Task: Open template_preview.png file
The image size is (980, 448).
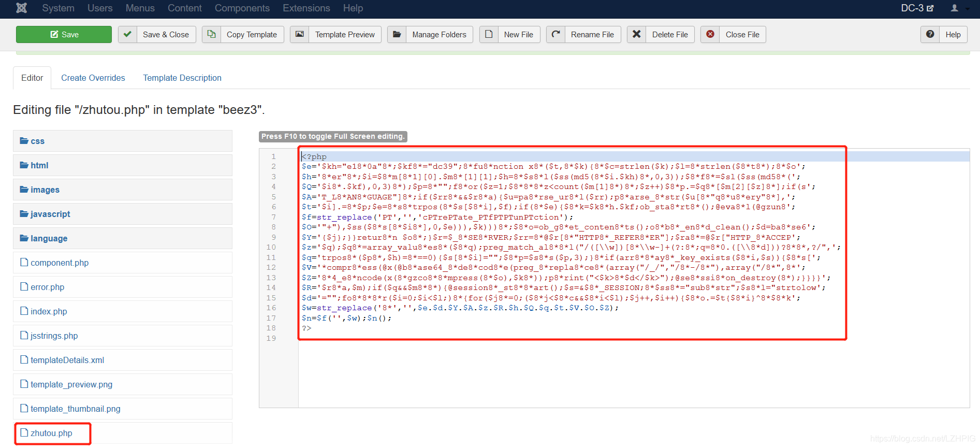Action: tap(123, 384)
